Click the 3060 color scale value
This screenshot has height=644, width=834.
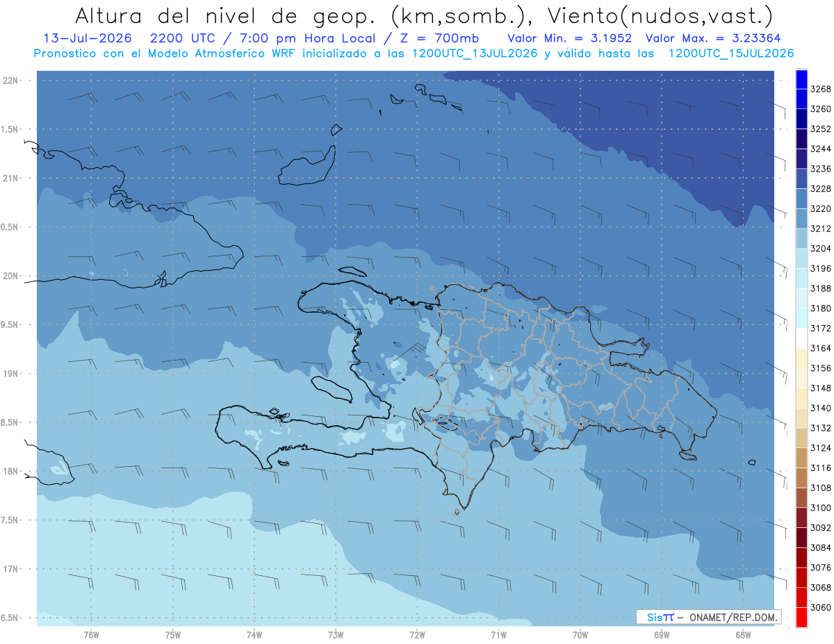click(x=821, y=607)
